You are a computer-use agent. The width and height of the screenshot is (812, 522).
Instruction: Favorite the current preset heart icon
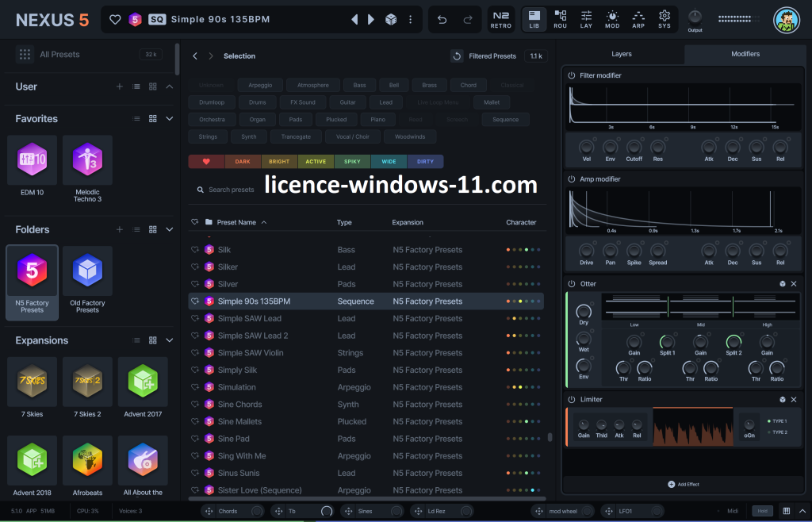click(116, 19)
